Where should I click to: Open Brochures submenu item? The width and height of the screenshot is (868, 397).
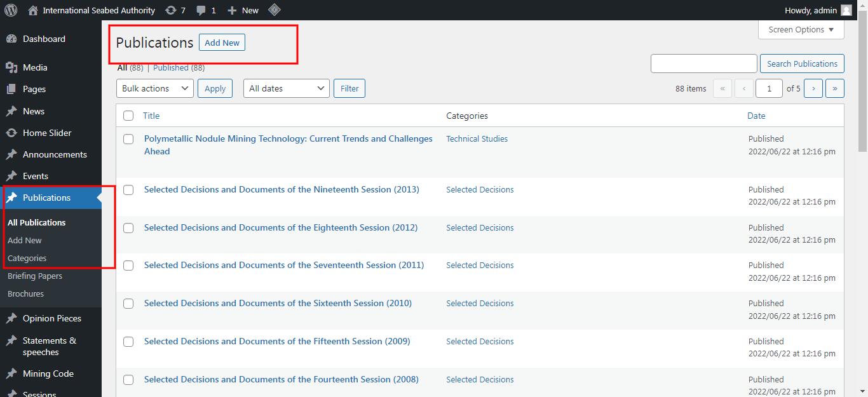click(26, 293)
